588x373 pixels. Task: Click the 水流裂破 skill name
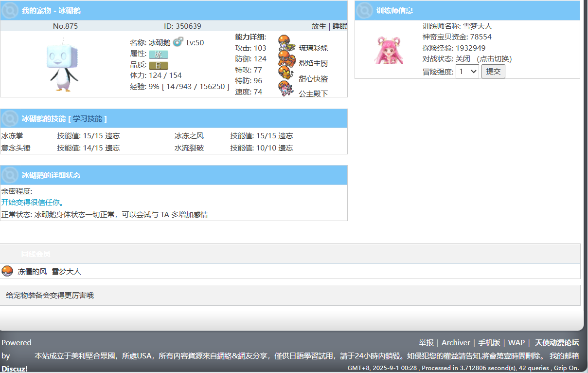tap(189, 148)
